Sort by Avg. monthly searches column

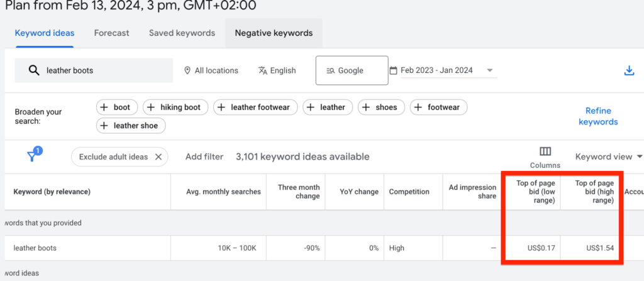tap(223, 192)
